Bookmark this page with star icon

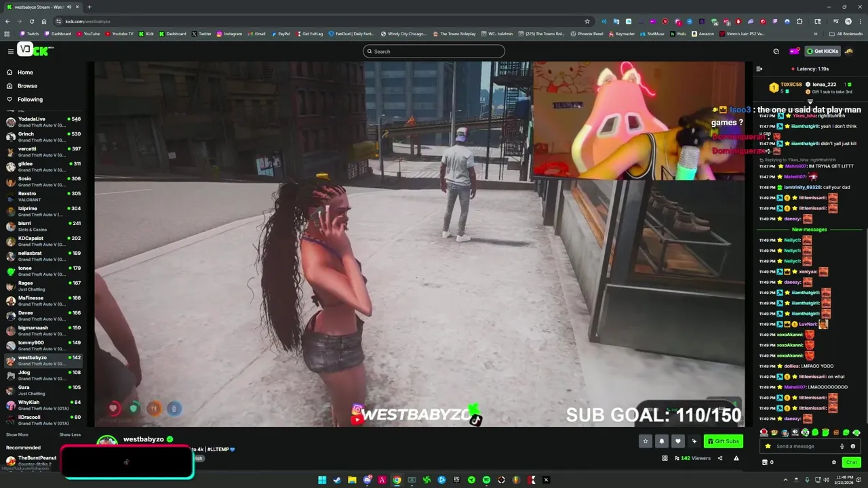point(587,21)
